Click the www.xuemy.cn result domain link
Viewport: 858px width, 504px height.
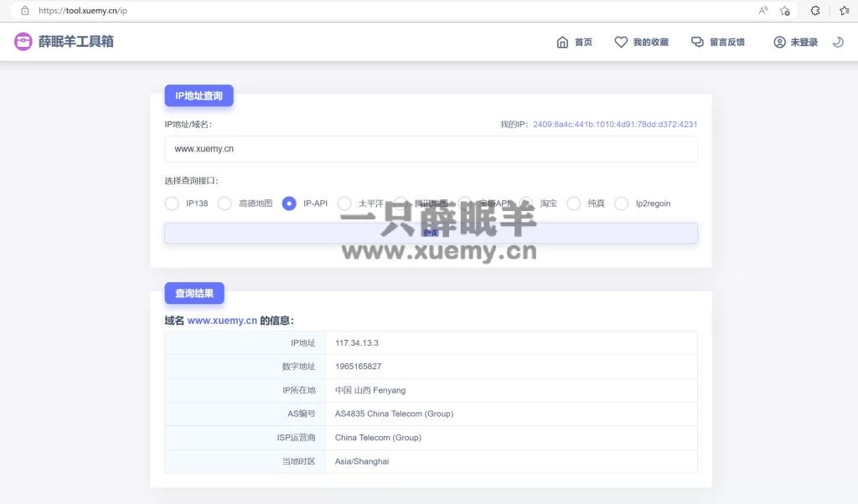222,321
